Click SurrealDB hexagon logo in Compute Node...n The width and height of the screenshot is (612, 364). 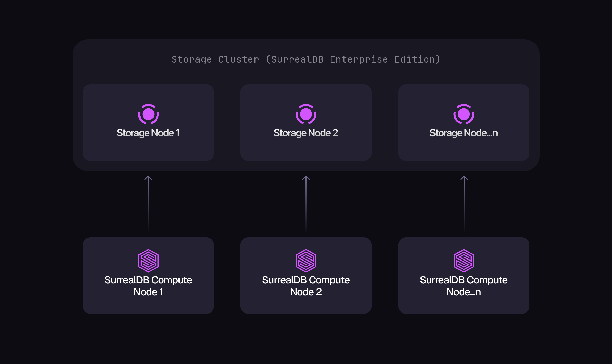point(464,261)
